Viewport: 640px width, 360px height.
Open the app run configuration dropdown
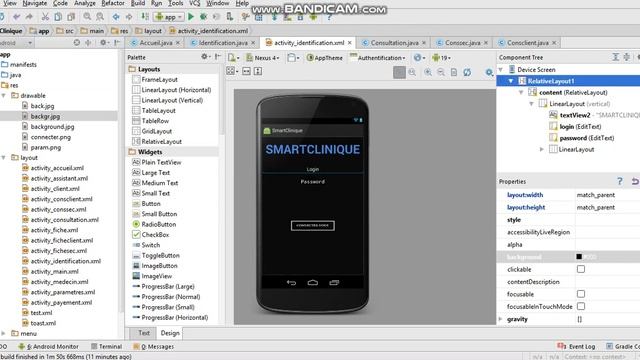(169, 17)
